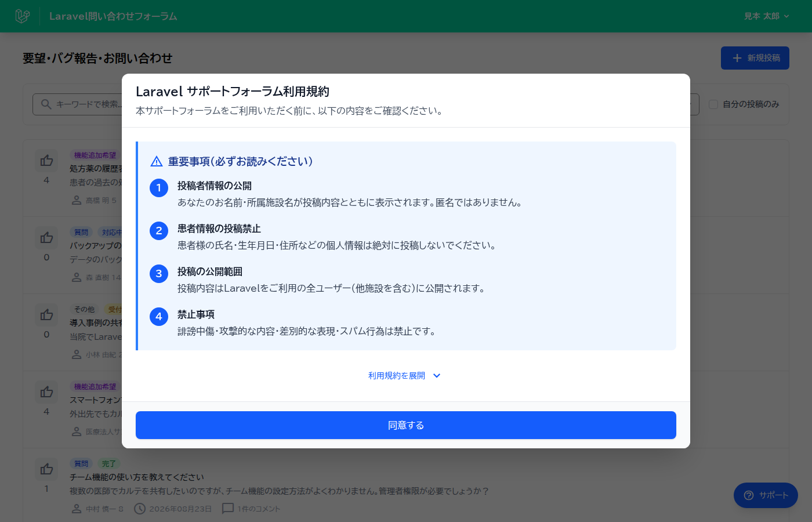This screenshot has width=812, height=522.
Task: Click the 投稿者情報の公開 heading
Action: pos(215,186)
